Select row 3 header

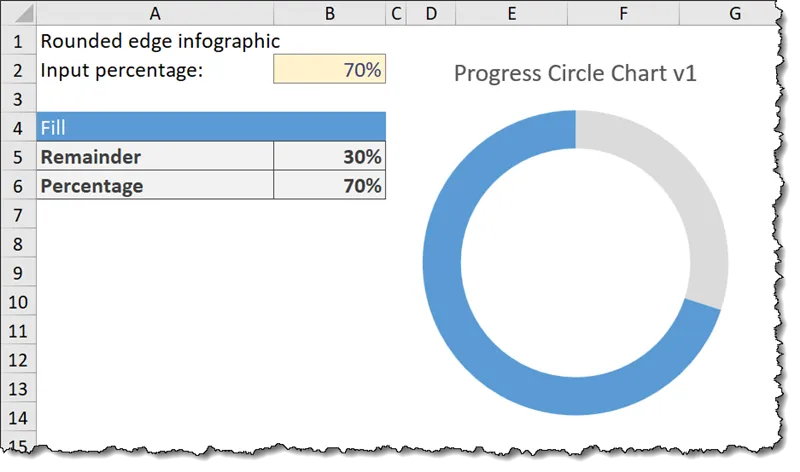18,99
